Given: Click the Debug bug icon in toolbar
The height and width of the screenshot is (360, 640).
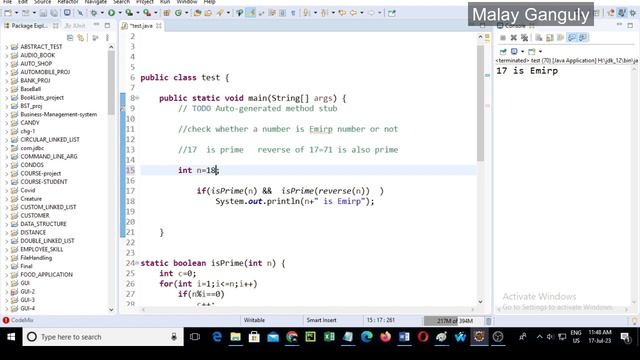Looking at the screenshot, I should coord(94,13).
